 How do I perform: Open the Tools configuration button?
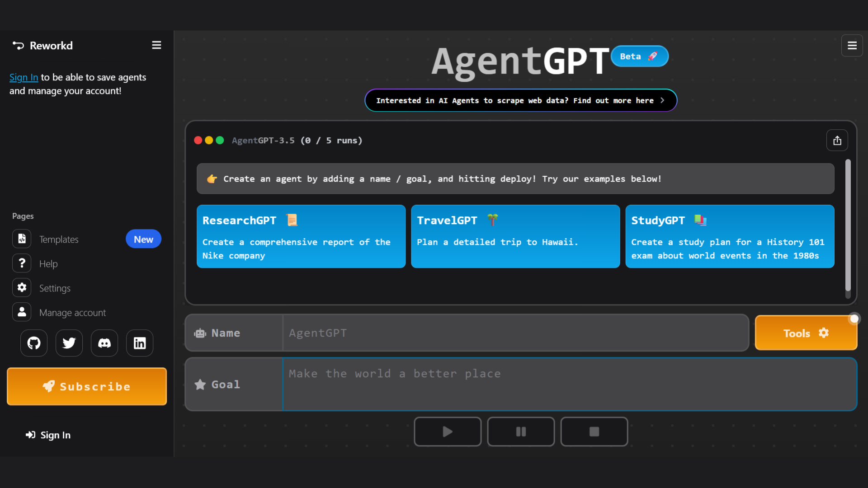[806, 333]
